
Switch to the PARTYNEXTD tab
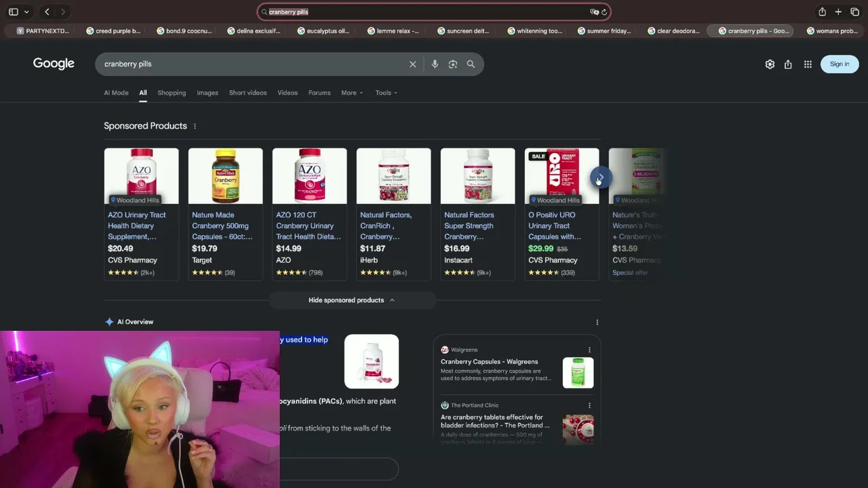coord(43,30)
